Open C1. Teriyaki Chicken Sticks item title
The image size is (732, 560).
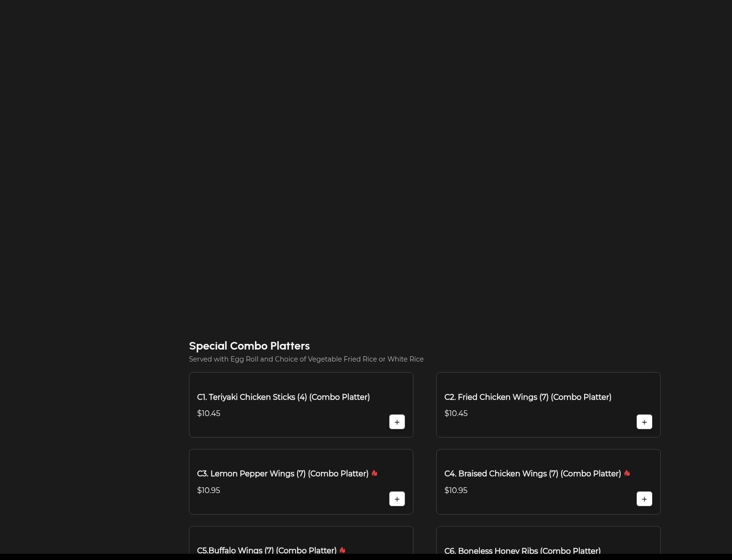point(283,397)
